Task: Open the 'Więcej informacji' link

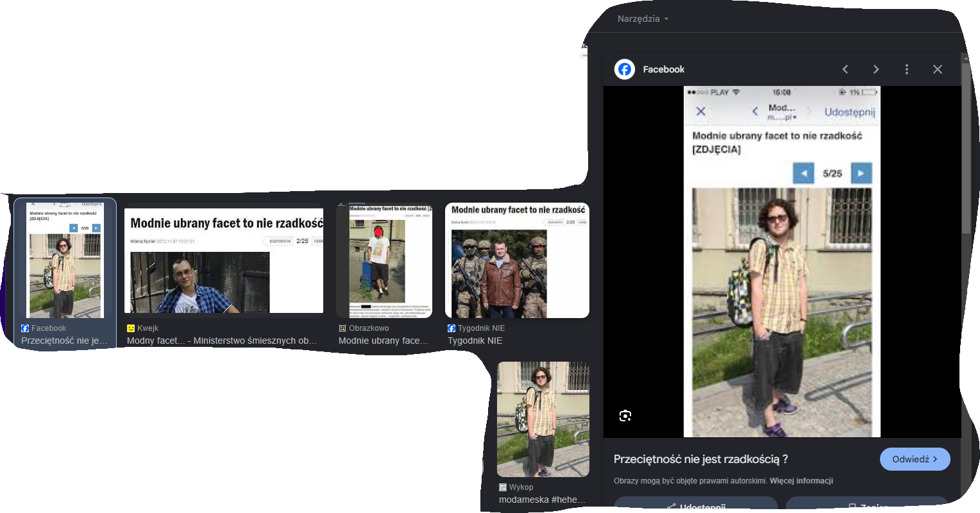Action: [x=801, y=481]
